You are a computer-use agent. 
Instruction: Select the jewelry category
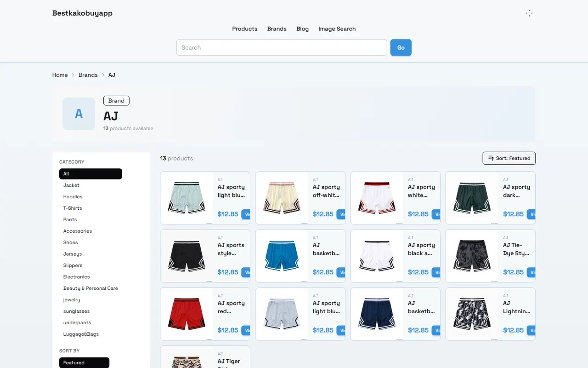click(72, 300)
